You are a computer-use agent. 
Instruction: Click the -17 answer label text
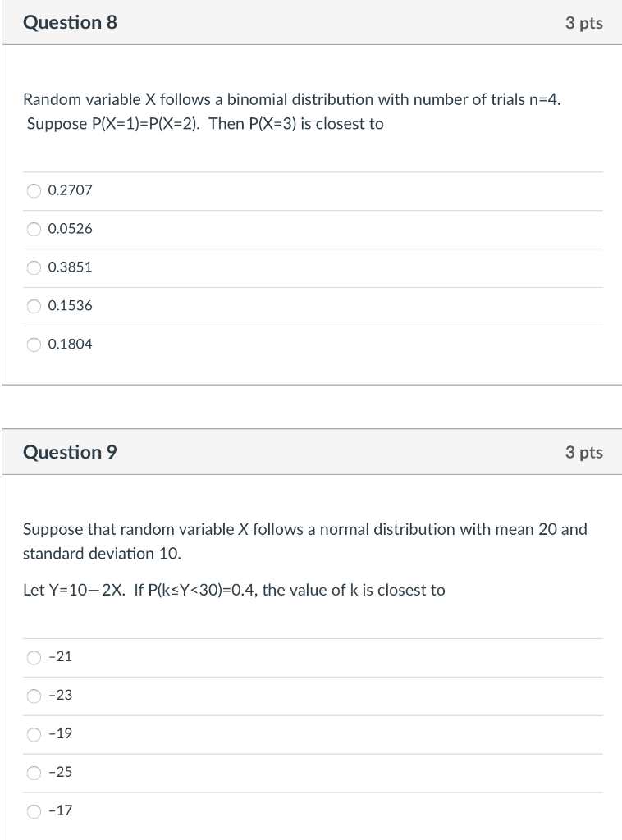pos(60,810)
